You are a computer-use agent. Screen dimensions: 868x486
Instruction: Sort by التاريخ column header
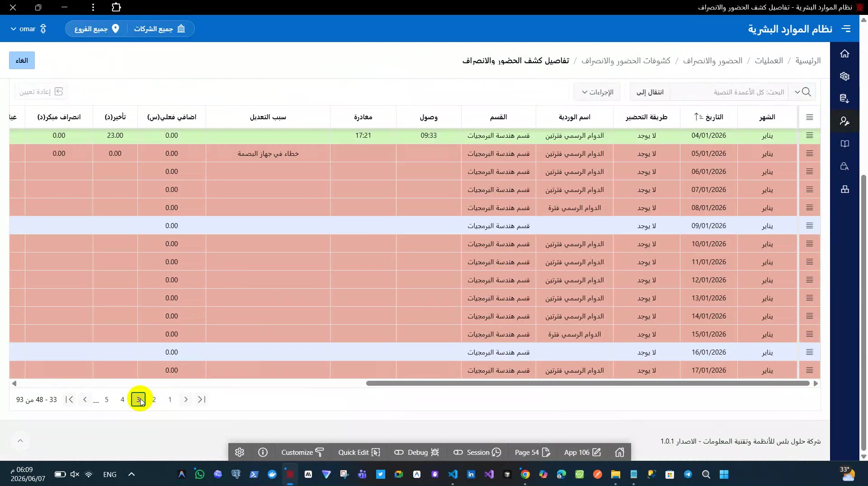[x=708, y=117]
